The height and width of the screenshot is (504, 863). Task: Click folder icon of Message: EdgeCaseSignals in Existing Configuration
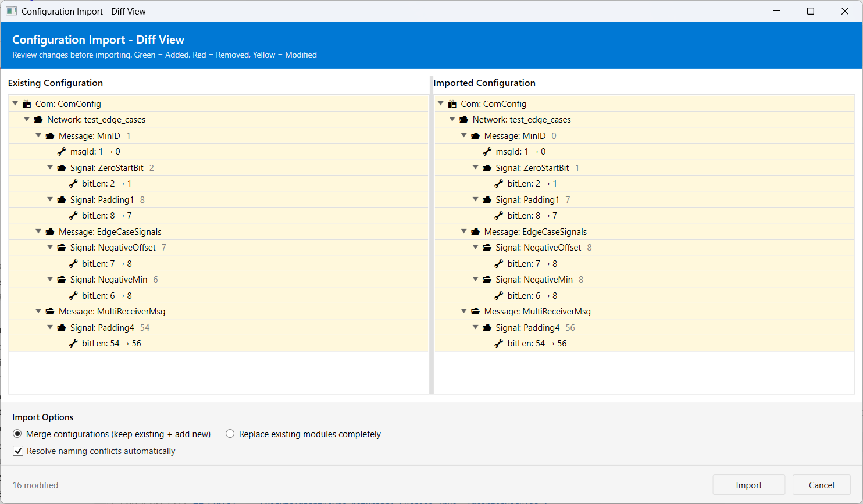tap(50, 232)
